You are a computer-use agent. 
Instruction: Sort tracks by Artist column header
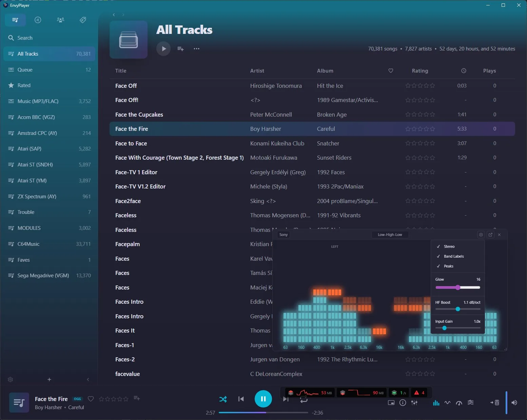(257, 71)
